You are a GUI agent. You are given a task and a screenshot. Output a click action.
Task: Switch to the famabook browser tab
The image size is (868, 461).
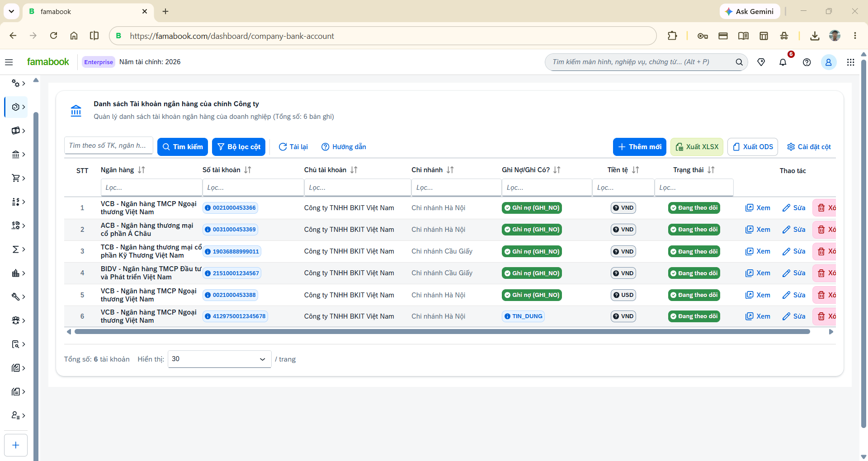pos(88,12)
